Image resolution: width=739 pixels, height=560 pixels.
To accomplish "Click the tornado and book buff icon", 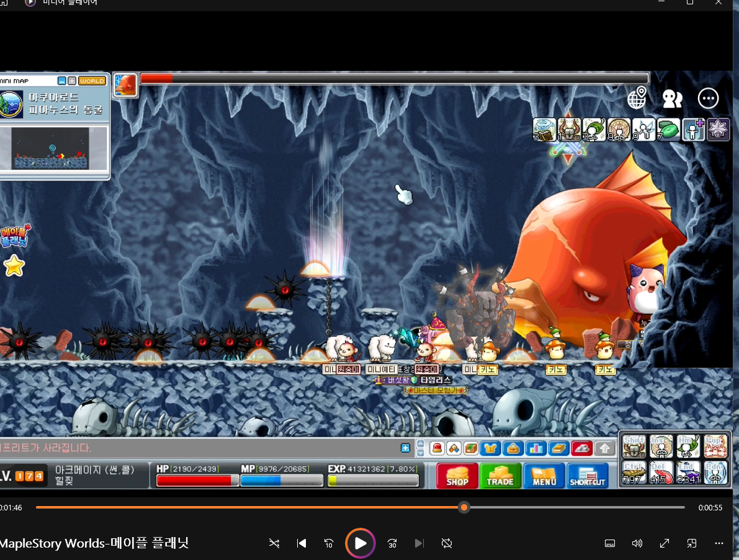I will coord(544,130).
